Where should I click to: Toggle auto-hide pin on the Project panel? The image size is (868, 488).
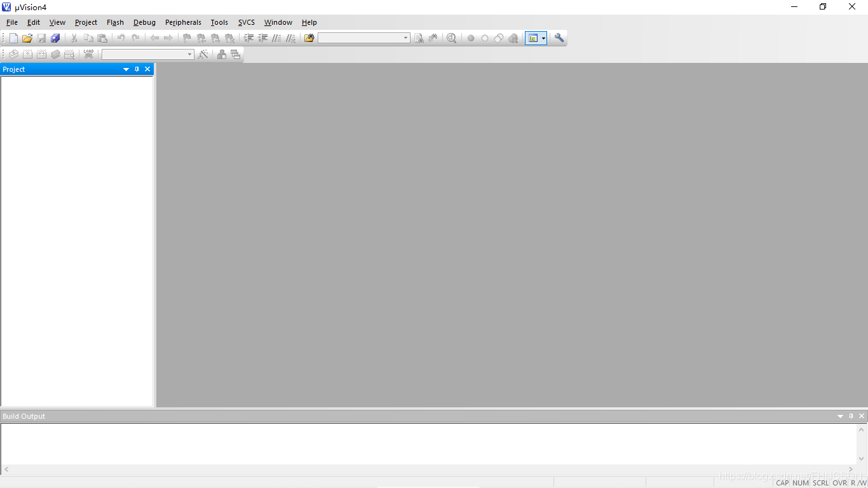click(x=137, y=69)
